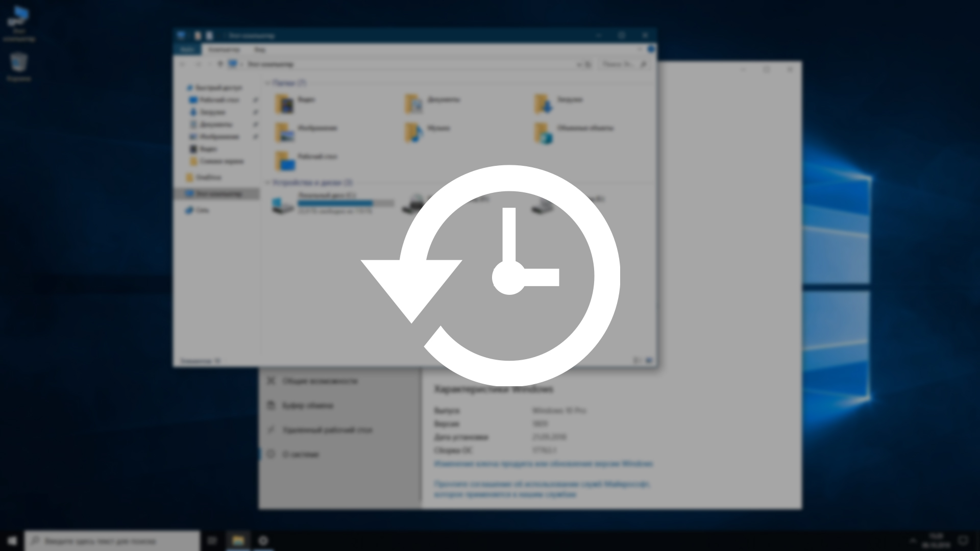This screenshot has height=551, width=980.
Task: Switch to details view in Explorer status bar
Action: 637,361
